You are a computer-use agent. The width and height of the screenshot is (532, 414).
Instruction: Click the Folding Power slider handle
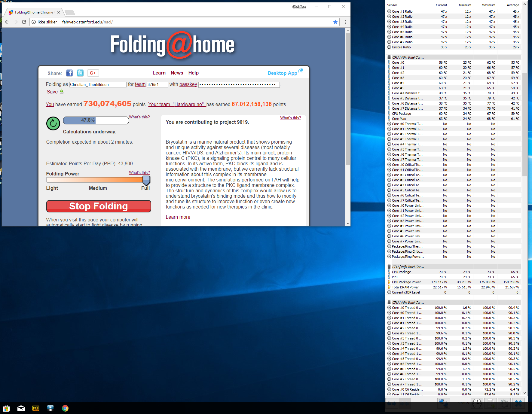(146, 180)
